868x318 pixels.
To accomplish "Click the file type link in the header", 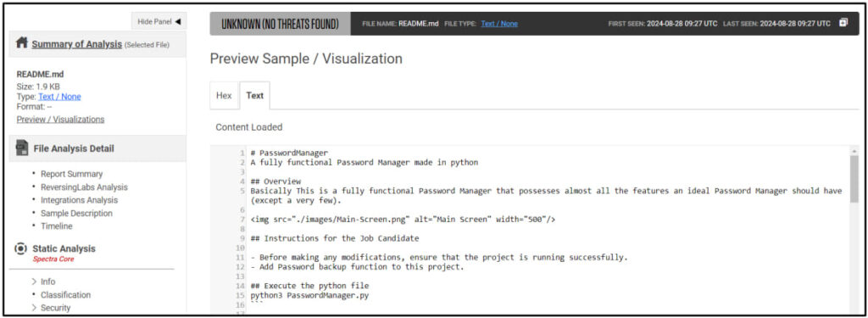I will click(x=499, y=23).
